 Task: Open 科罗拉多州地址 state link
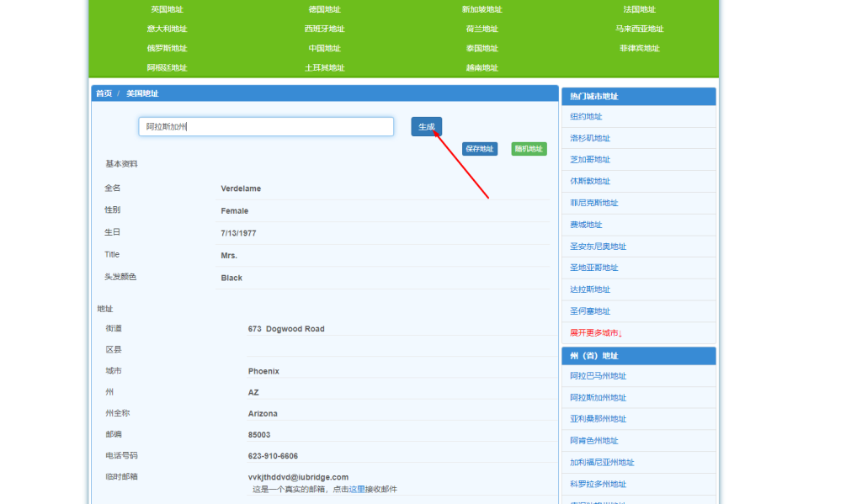point(599,484)
